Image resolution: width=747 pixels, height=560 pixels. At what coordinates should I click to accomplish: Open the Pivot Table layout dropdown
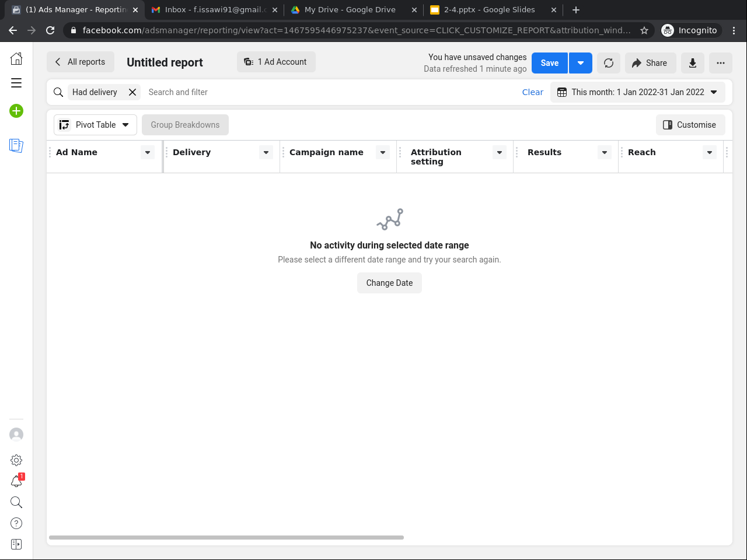96,125
